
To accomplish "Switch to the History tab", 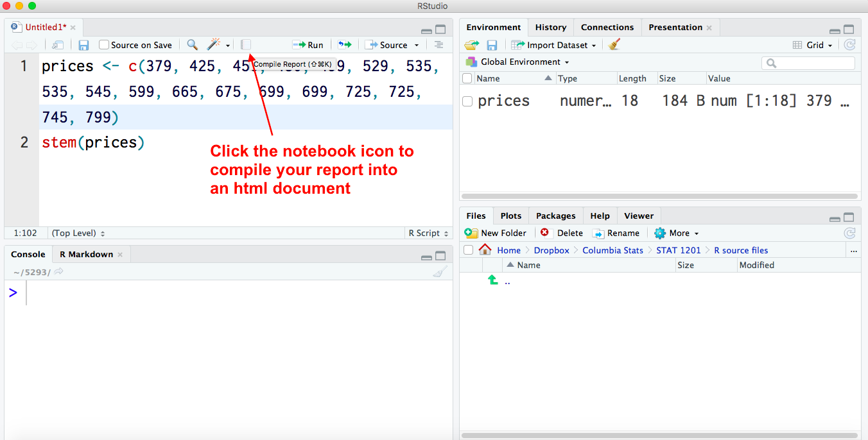I will (x=551, y=28).
